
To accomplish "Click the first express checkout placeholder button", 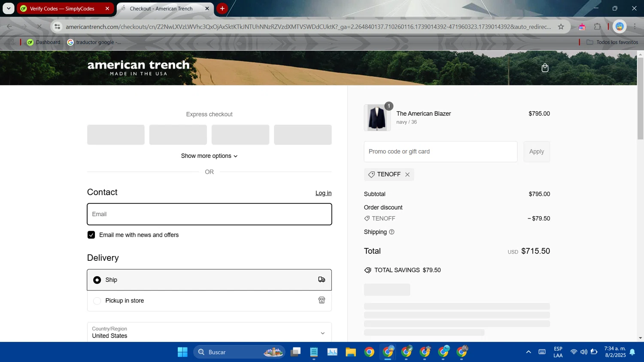I will [x=116, y=135].
